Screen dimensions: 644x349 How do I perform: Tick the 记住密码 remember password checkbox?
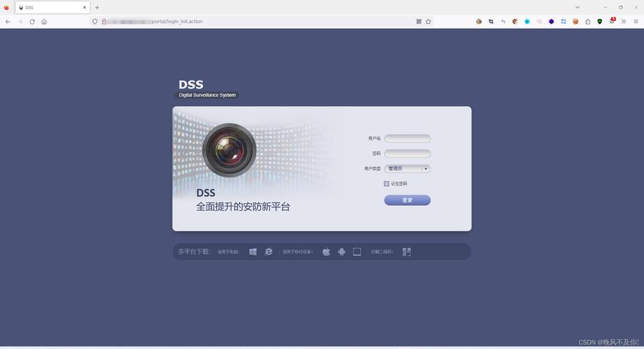click(x=387, y=184)
